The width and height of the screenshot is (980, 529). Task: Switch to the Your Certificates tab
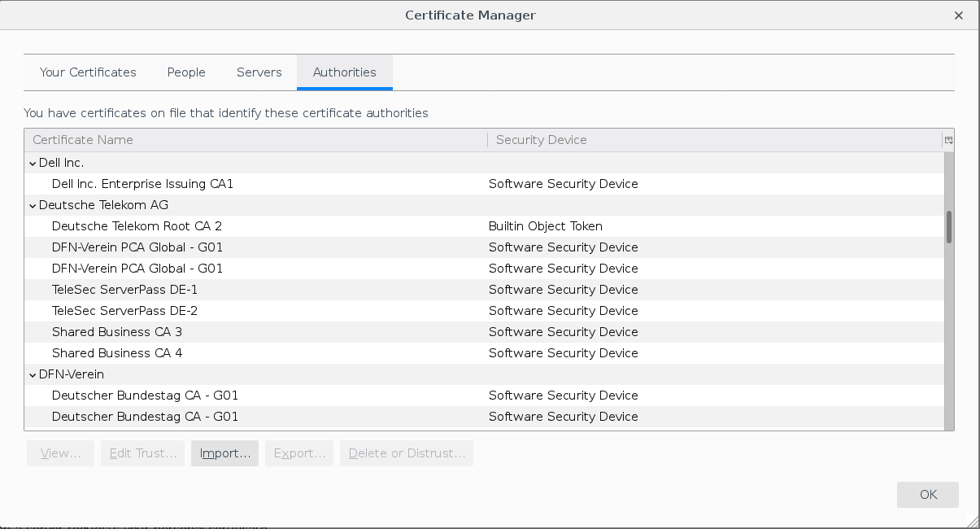pyautogui.click(x=88, y=72)
